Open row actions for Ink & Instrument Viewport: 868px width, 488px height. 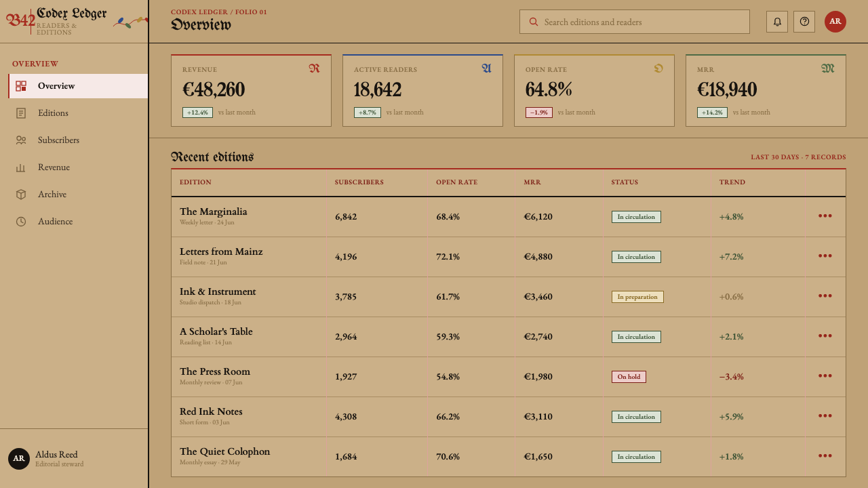coord(825,296)
